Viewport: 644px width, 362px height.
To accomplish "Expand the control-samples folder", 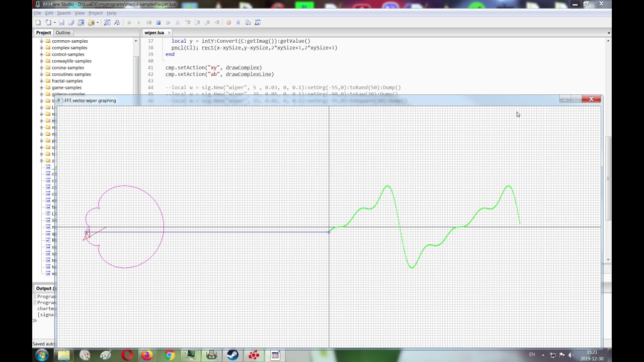I will (42, 54).
